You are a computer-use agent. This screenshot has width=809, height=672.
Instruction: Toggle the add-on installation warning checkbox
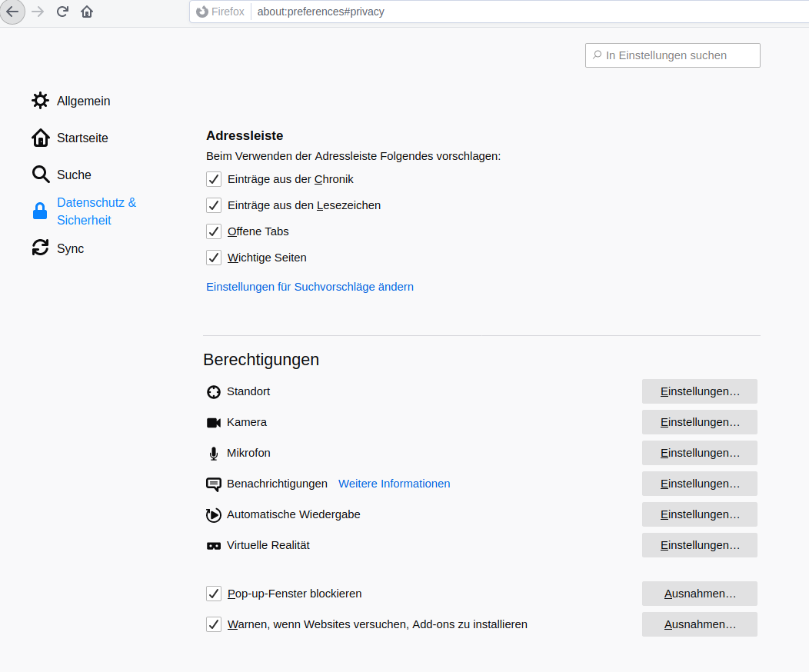click(x=214, y=624)
